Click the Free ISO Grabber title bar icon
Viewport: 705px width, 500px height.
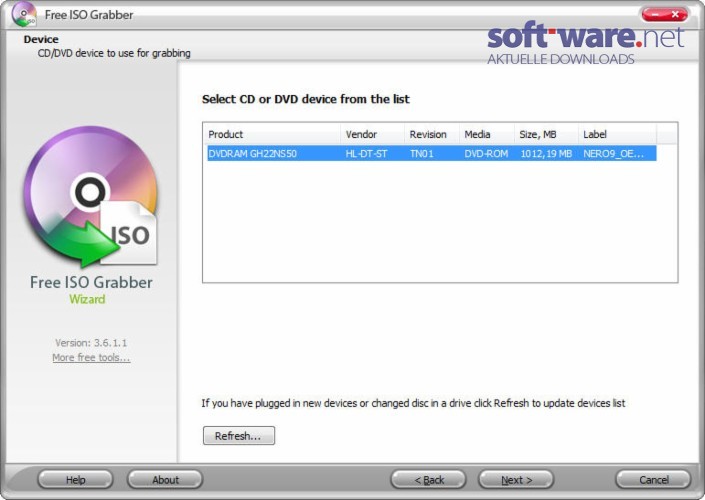[24, 14]
